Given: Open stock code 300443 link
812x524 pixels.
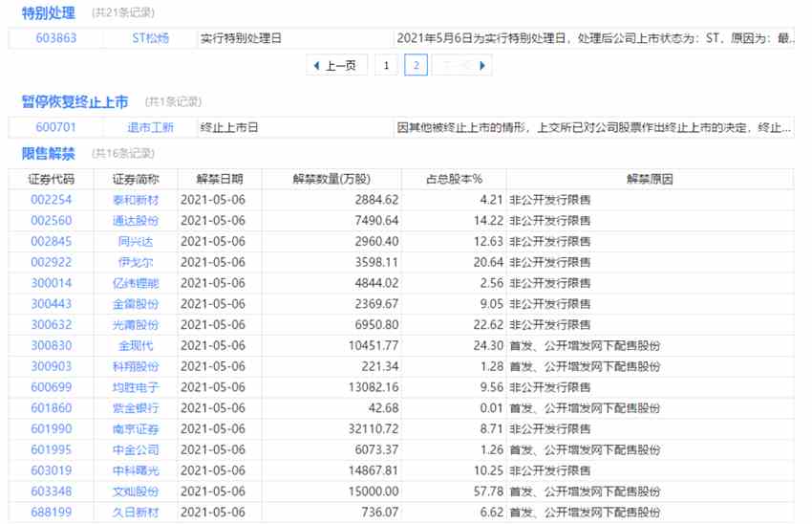Looking at the screenshot, I should pyautogui.click(x=51, y=304).
